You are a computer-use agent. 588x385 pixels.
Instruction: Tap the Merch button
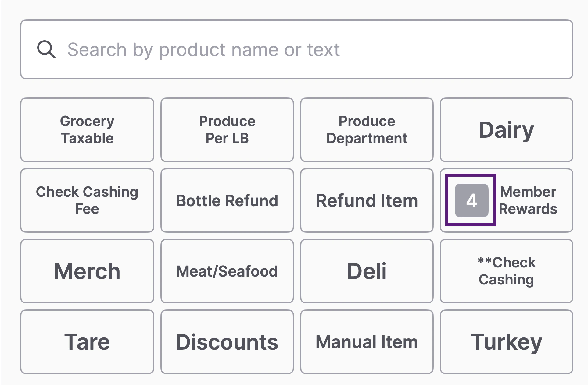pyautogui.click(x=87, y=271)
